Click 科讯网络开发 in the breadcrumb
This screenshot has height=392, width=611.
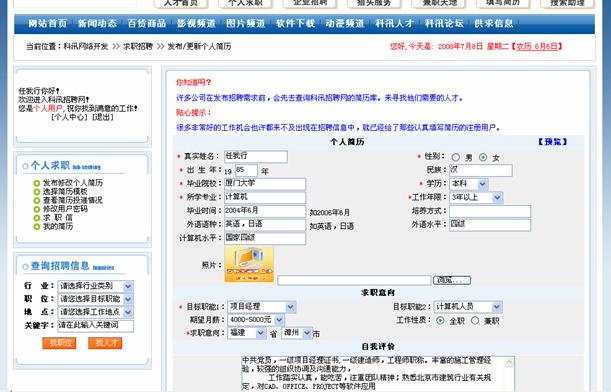[x=86, y=46]
